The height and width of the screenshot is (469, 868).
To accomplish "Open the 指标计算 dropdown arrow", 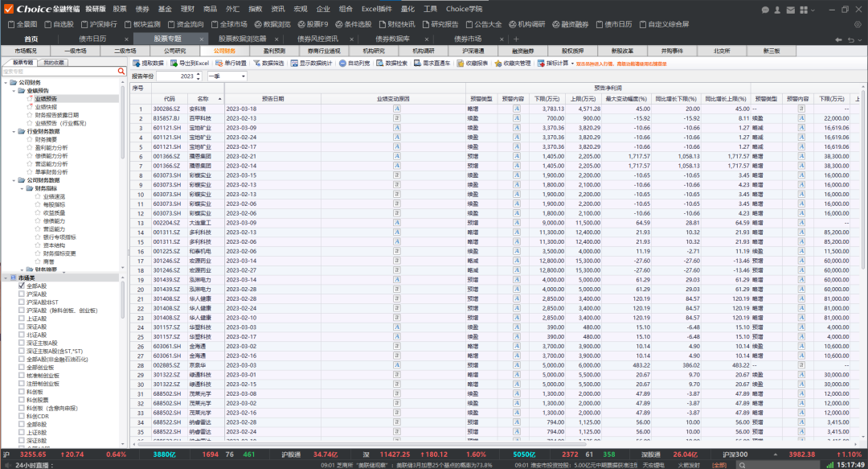I will tap(572, 64).
